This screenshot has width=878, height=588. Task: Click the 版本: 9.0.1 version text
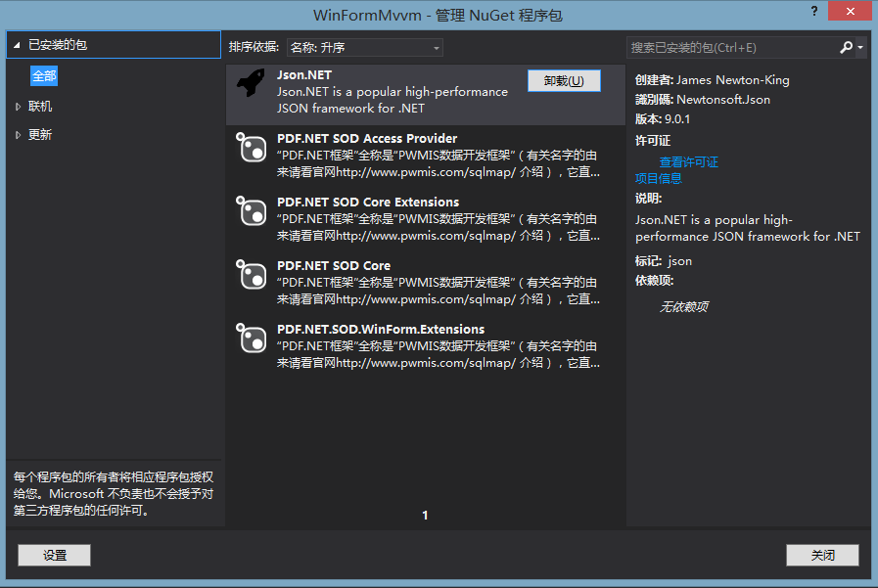tap(663, 119)
